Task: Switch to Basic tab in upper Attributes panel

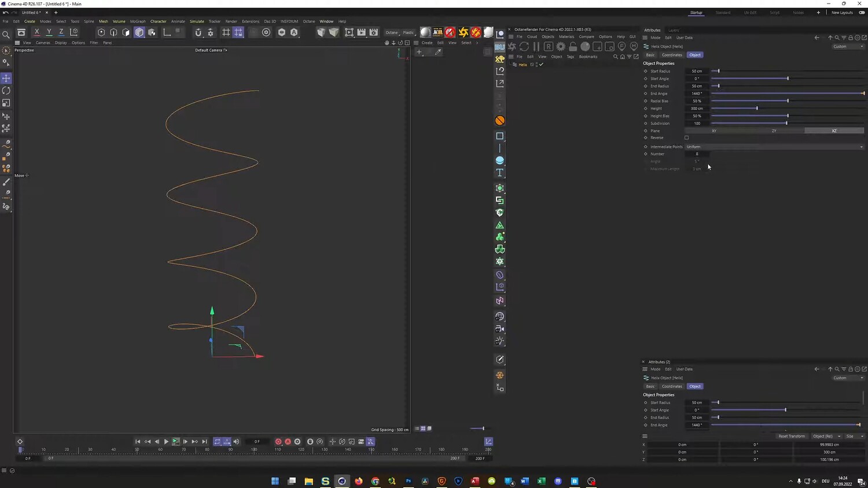Action: tap(650, 55)
